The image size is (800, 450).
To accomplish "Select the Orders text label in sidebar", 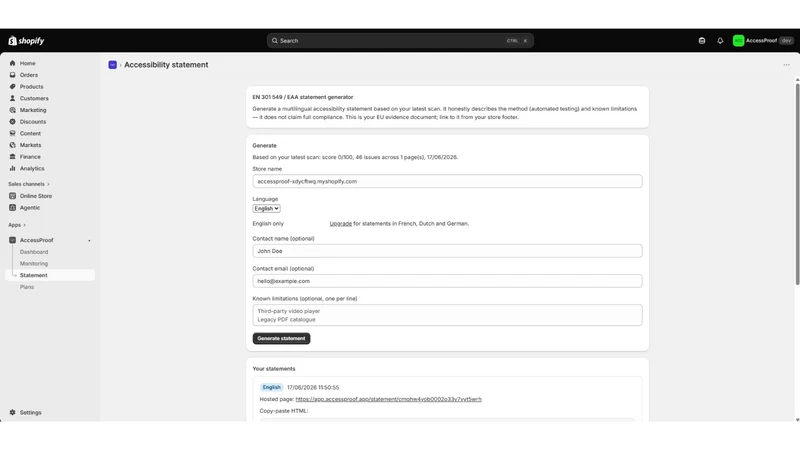I will tap(29, 75).
